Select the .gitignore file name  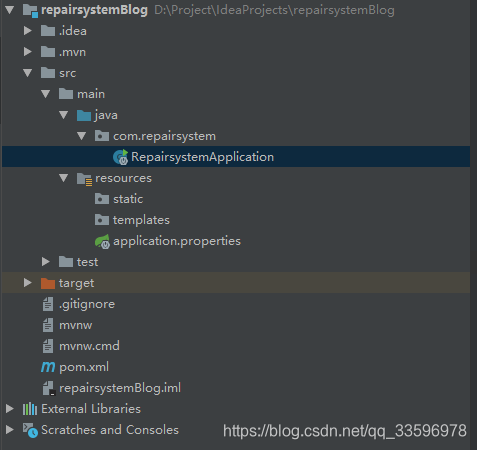coord(87,304)
